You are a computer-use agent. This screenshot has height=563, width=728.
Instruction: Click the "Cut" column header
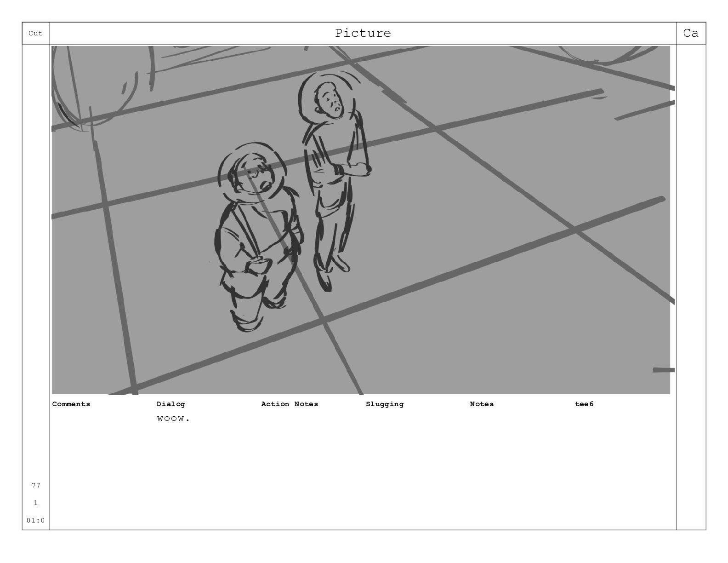click(x=35, y=33)
